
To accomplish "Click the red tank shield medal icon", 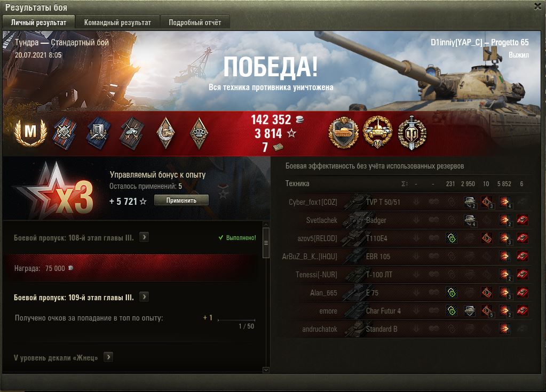I will (x=344, y=133).
